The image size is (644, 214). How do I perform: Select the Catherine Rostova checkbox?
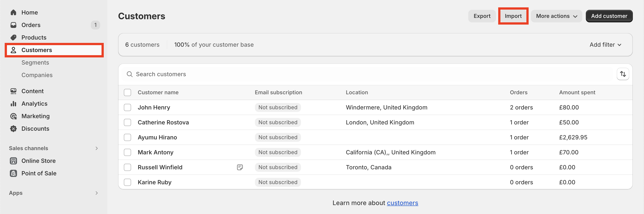pyautogui.click(x=127, y=122)
